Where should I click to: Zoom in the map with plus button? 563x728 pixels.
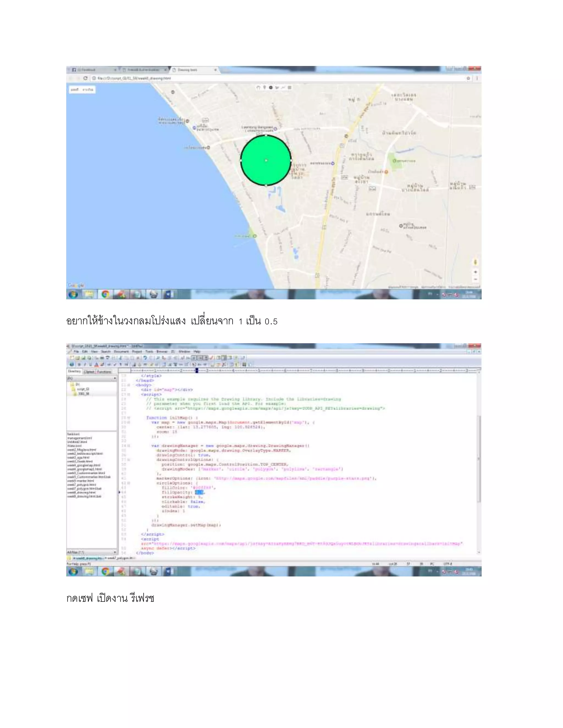coord(475,272)
